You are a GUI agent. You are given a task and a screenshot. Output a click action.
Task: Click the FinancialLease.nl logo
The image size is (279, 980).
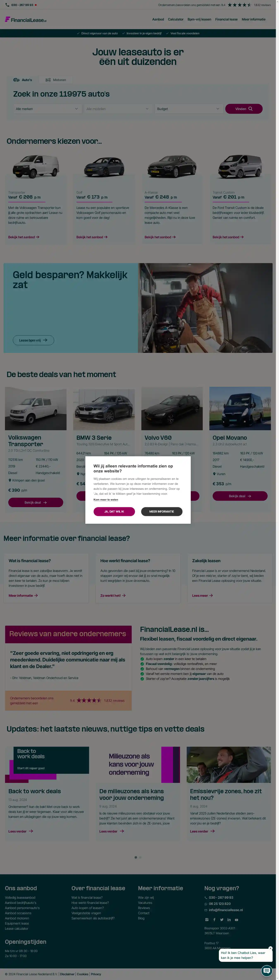point(25,20)
